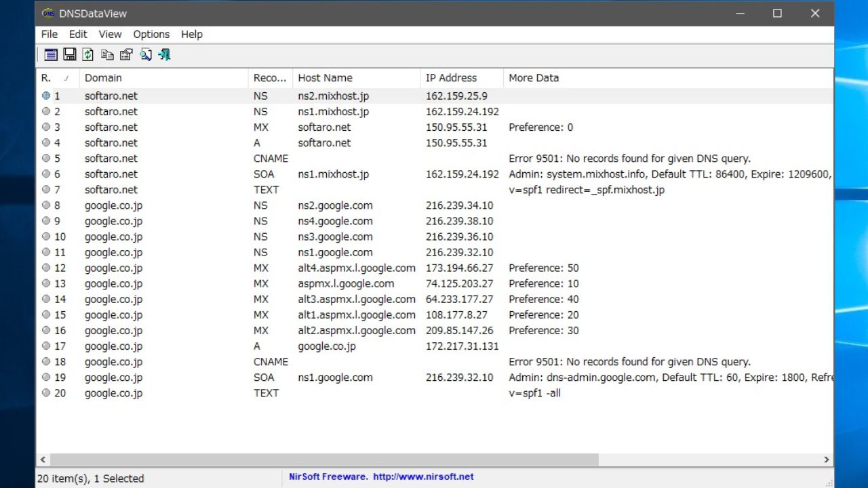The image size is (868, 488).
Task: Click the record icon of row 8
Action: click(x=46, y=205)
